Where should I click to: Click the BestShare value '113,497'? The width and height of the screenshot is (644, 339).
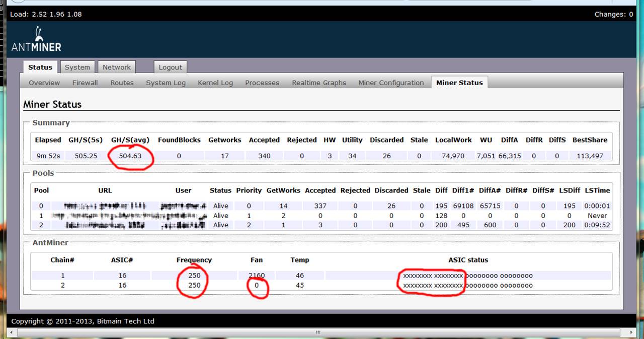click(x=590, y=156)
